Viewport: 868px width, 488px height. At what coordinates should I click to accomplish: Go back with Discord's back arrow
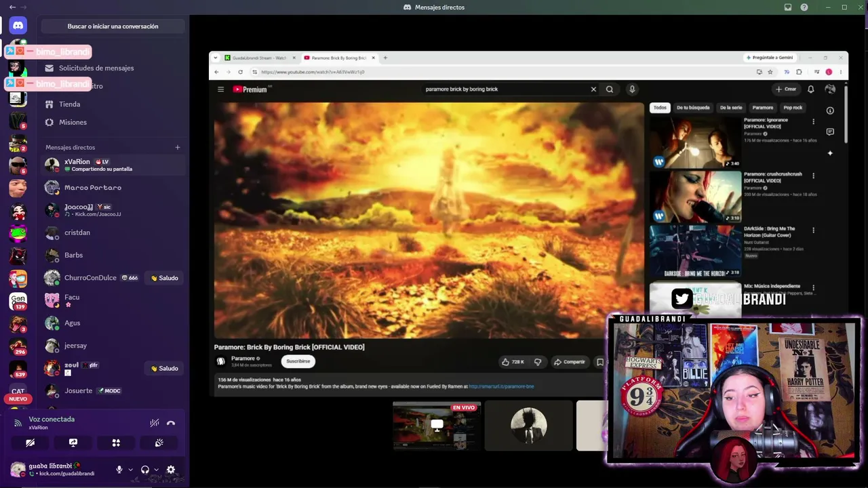point(12,7)
